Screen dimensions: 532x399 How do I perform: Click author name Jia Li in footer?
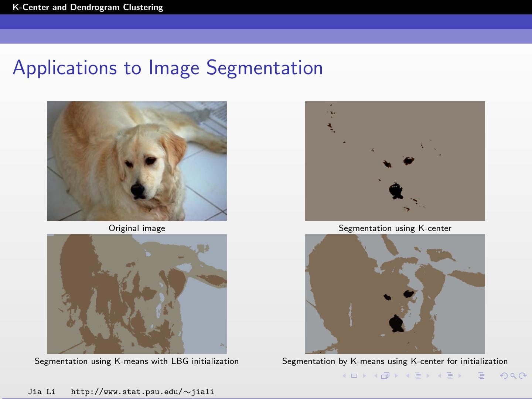pyautogui.click(x=41, y=392)
